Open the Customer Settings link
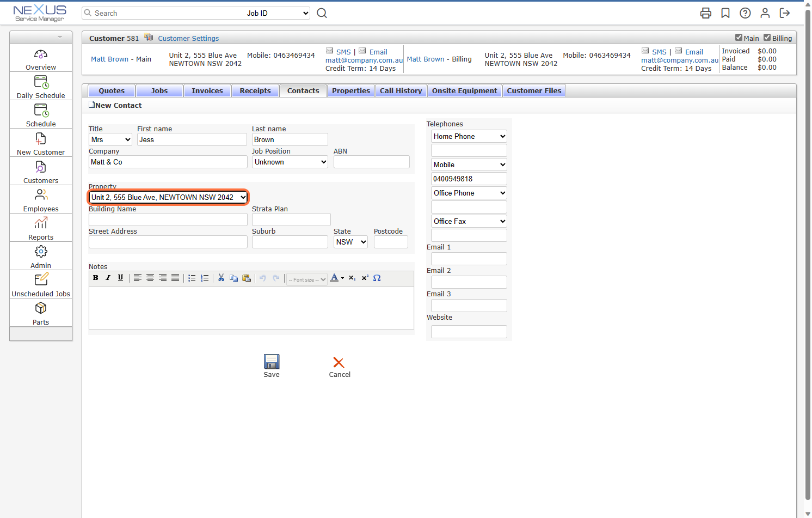 coord(188,38)
